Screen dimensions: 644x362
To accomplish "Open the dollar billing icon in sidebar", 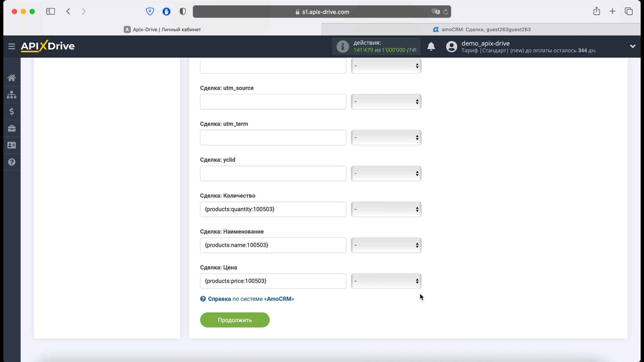I will [x=12, y=111].
